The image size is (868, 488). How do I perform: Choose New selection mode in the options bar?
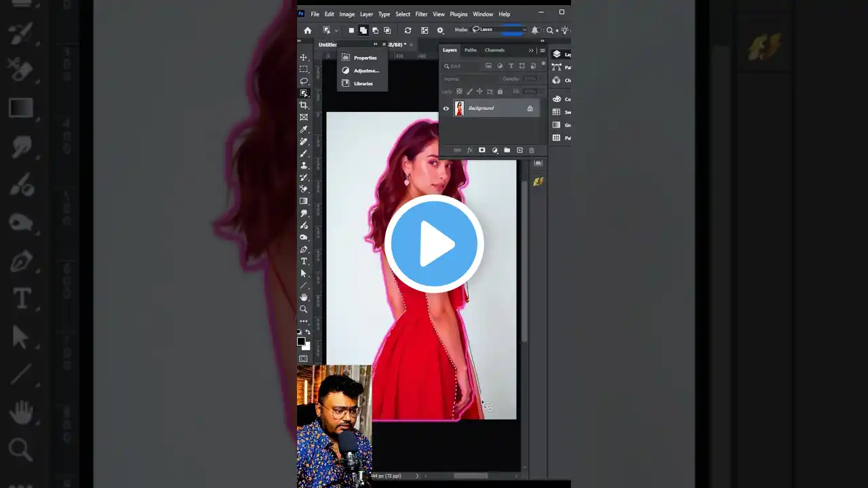351,30
